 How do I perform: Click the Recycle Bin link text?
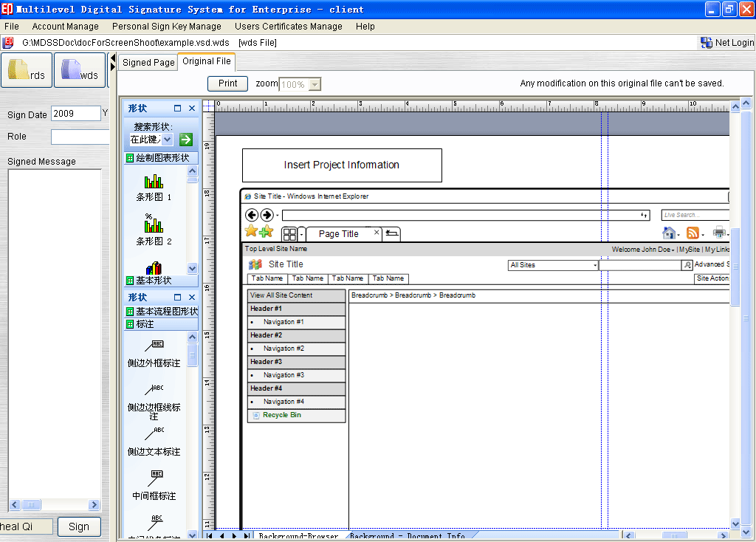coord(281,415)
